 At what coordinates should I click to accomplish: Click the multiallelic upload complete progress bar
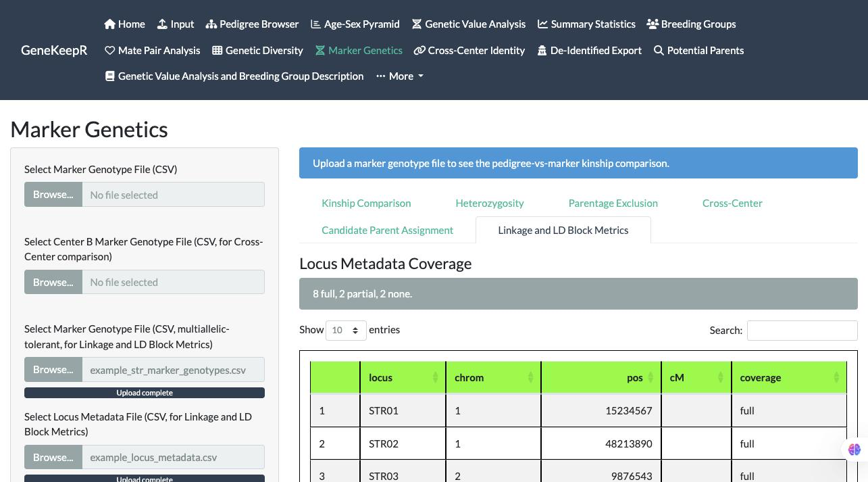coord(145,393)
